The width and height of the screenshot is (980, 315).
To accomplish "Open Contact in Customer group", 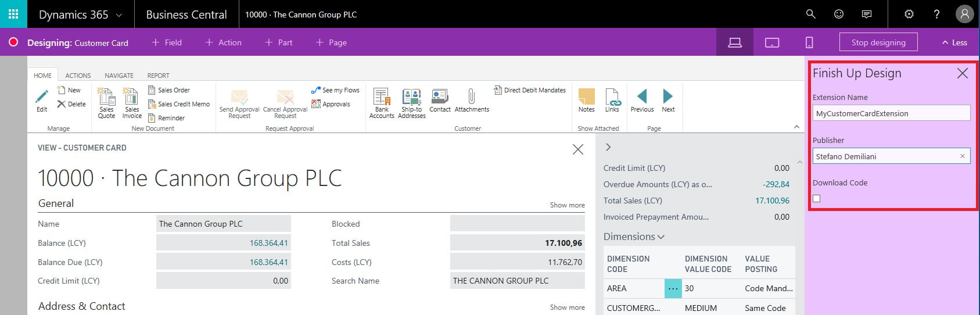I will (440, 101).
